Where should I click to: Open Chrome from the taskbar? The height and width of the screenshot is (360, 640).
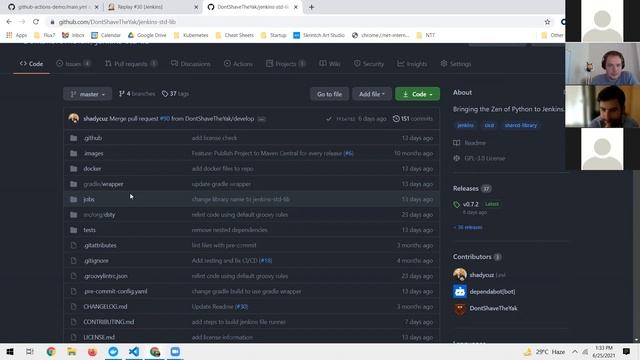(51, 351)
